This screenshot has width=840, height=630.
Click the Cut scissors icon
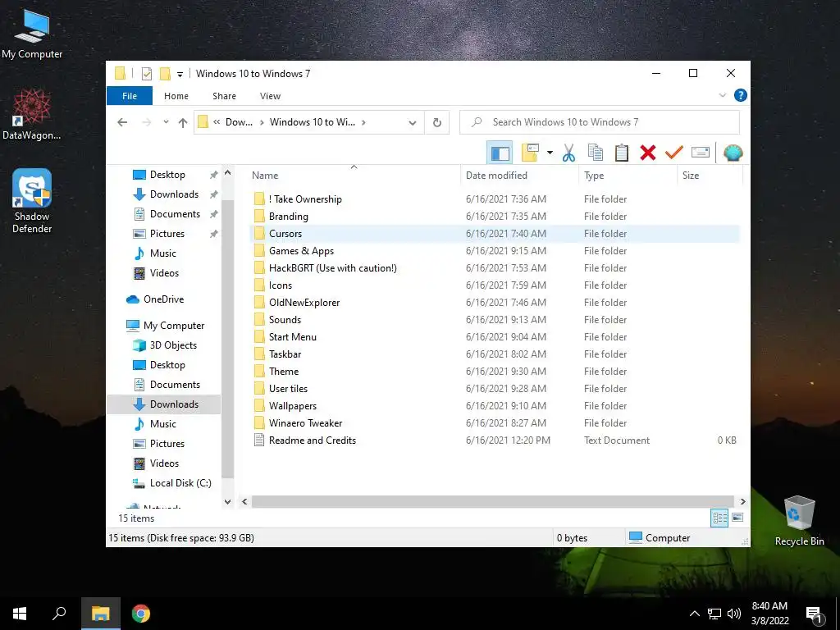tap(569, 153)
